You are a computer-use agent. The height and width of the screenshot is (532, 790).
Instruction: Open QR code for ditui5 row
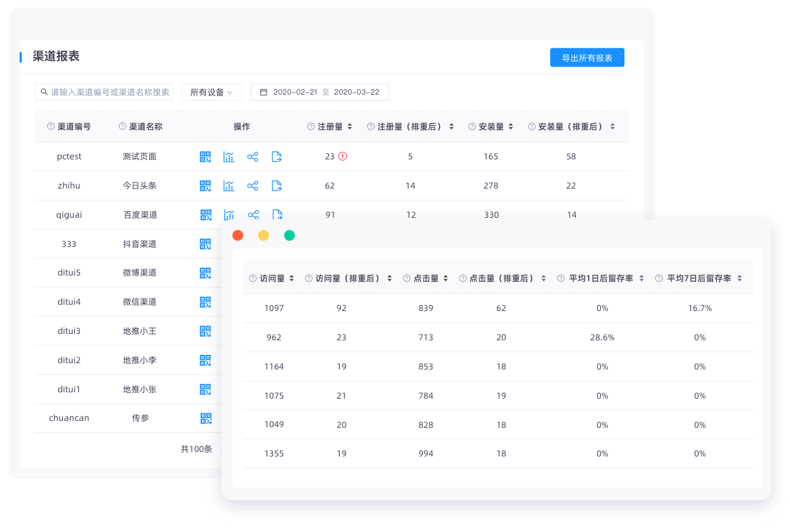pyautogui.click(x=205, y=273)
